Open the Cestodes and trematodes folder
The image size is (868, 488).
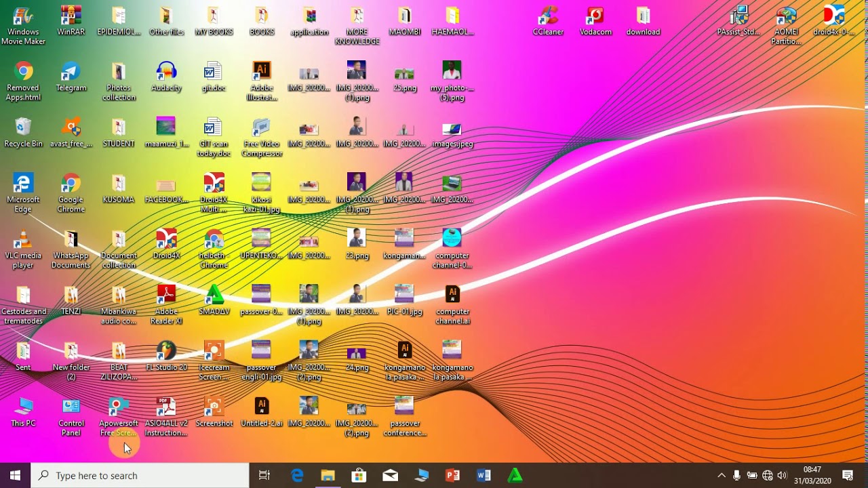point(23,305)
